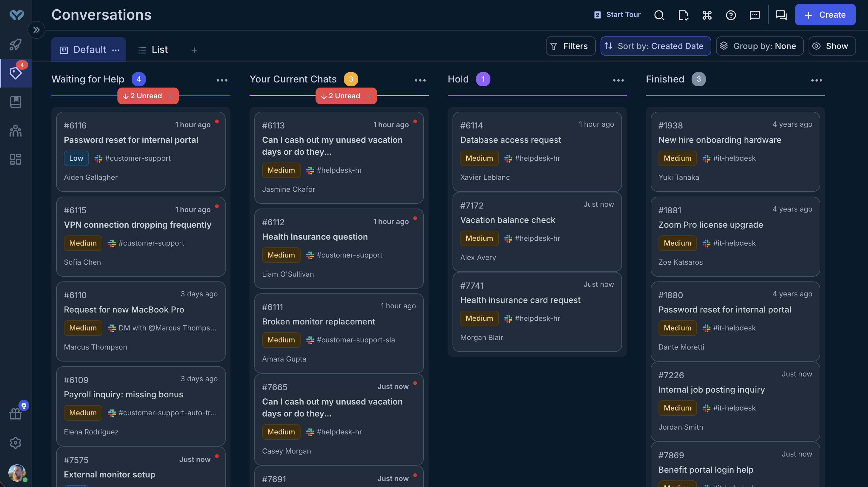Viewport: 868px width, 487px height.
Task: Open the chat message bubble icon
Action: [755, 15]
